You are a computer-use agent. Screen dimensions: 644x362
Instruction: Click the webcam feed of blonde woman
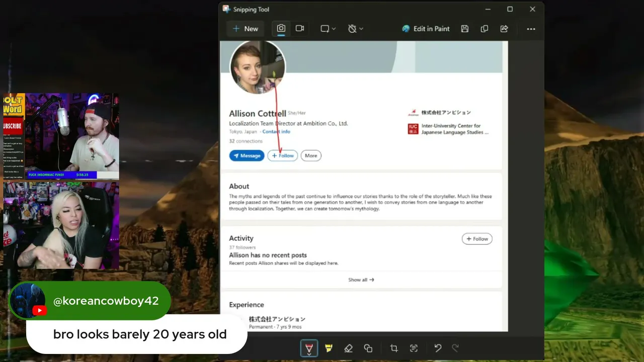pyautogui.click(x=61, y=225)
